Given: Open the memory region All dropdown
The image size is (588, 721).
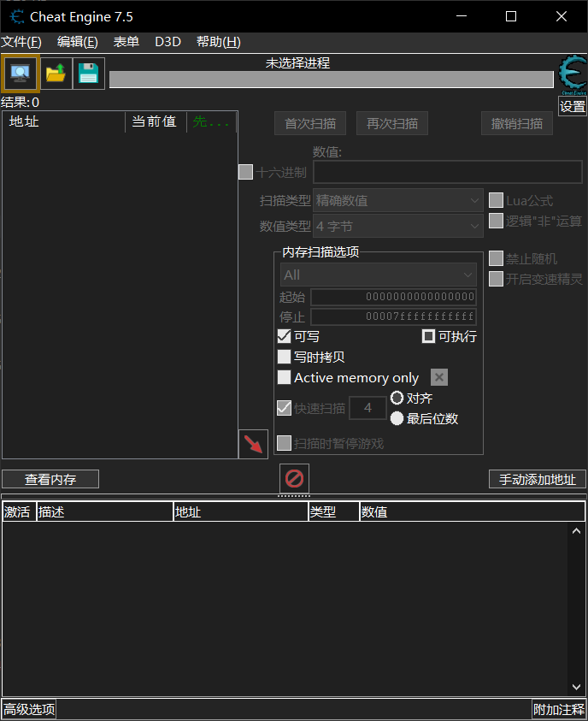Looking at the screenshot, I should tap(378, 275).
